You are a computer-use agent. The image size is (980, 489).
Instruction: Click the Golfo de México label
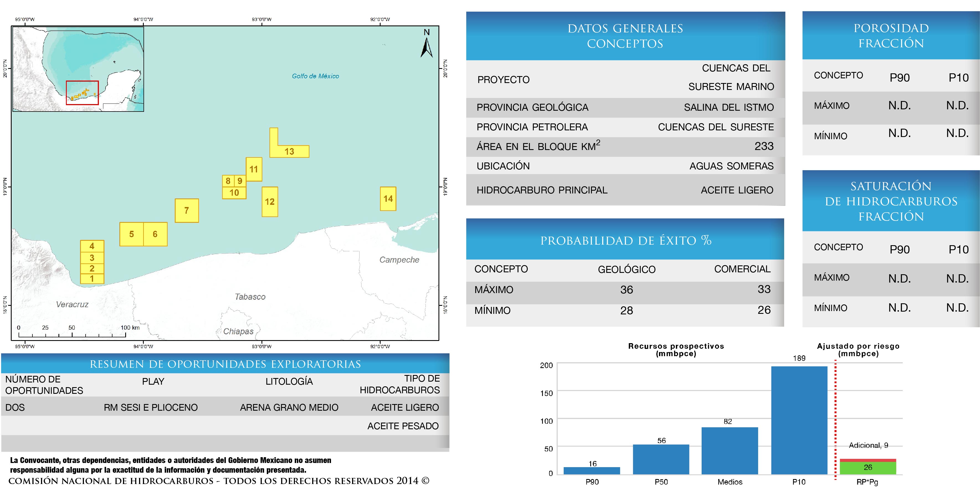(x=315, y=76)
